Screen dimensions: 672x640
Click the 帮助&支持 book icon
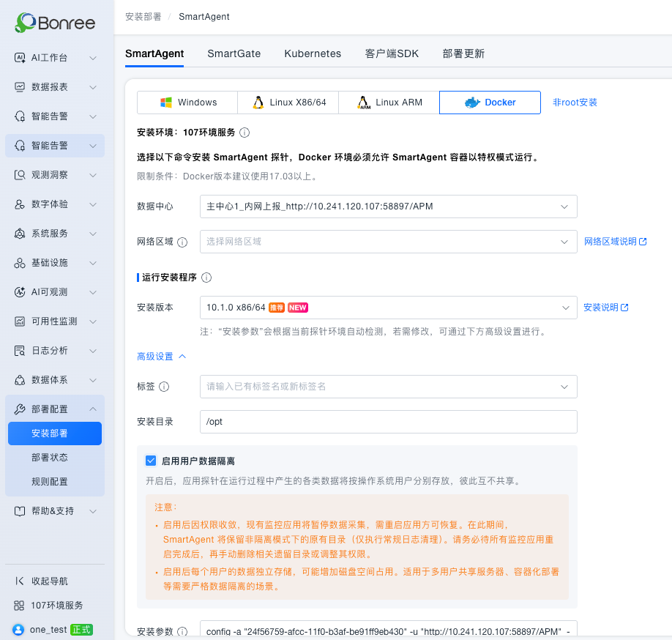point(20,511)
